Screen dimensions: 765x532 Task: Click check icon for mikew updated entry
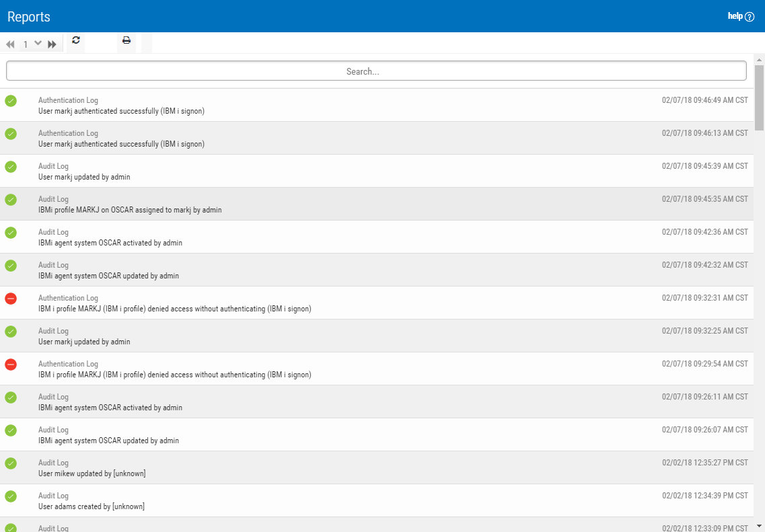tap(11, 463)
